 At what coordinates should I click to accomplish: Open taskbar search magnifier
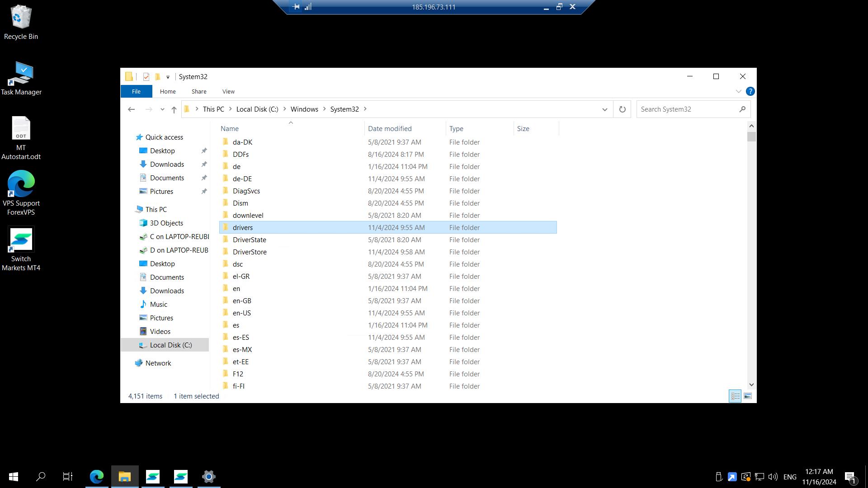(x=41, y=476)
